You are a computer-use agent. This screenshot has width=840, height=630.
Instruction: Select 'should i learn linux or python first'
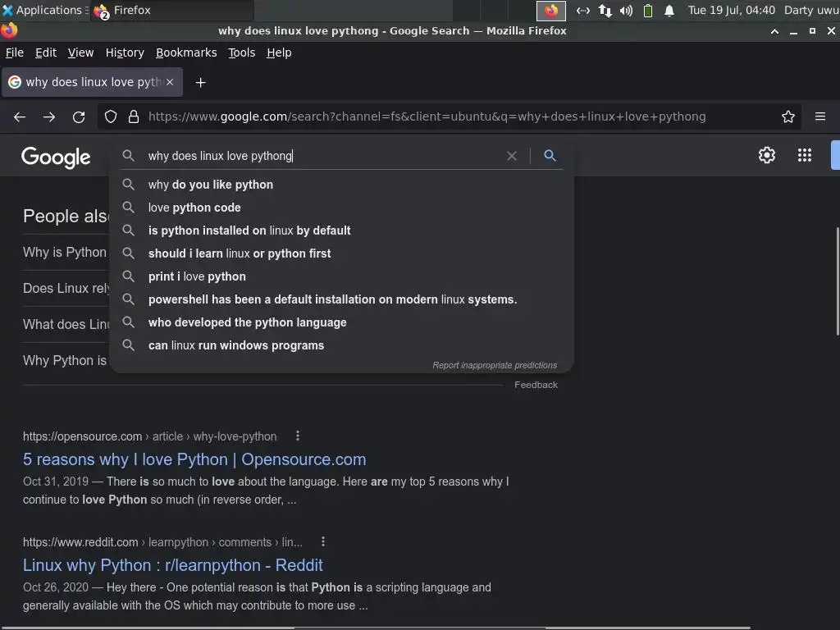point(341,253)
